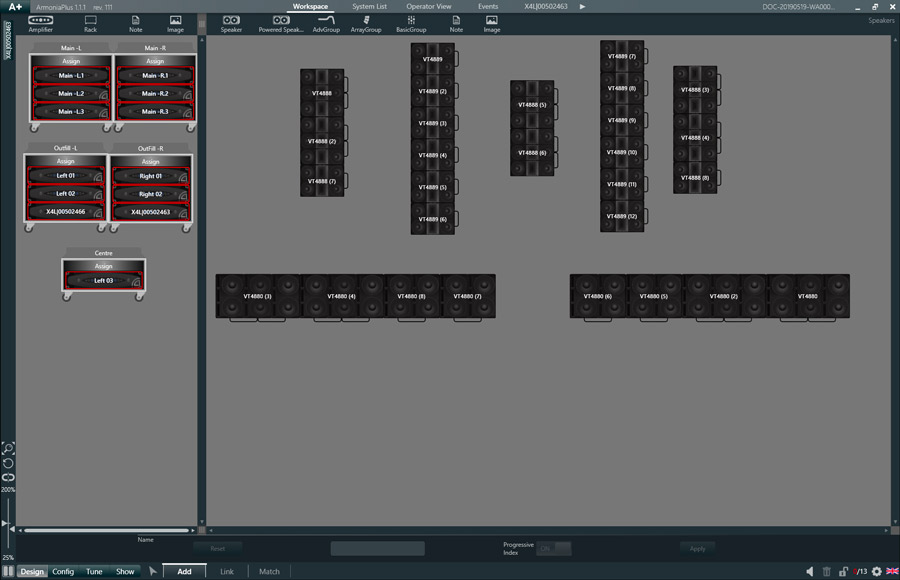Select speaker VT4889 (10)
900x580 pixels.
622,152
